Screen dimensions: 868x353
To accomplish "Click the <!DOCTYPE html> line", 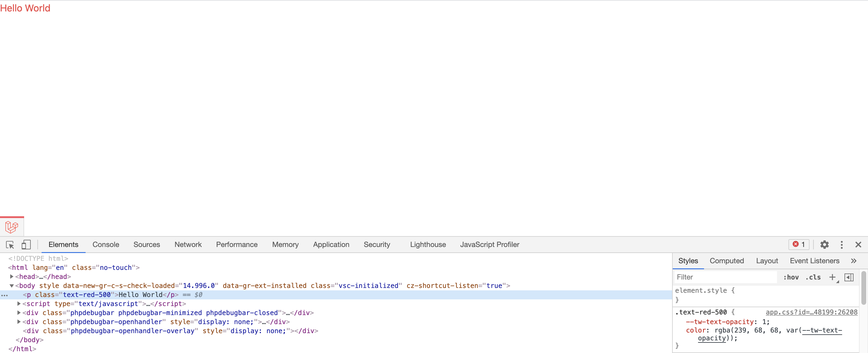I will 38,258.
